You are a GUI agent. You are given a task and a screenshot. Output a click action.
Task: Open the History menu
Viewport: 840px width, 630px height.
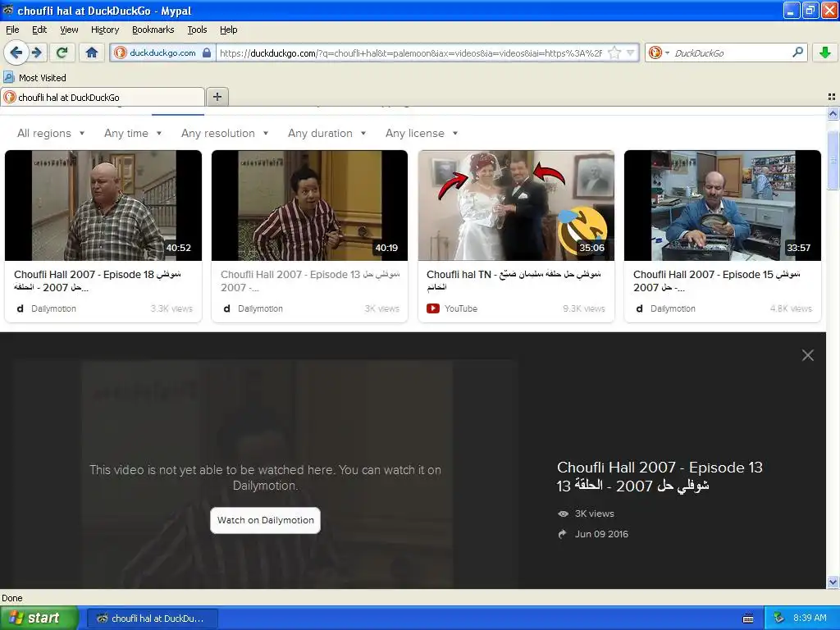104,30
